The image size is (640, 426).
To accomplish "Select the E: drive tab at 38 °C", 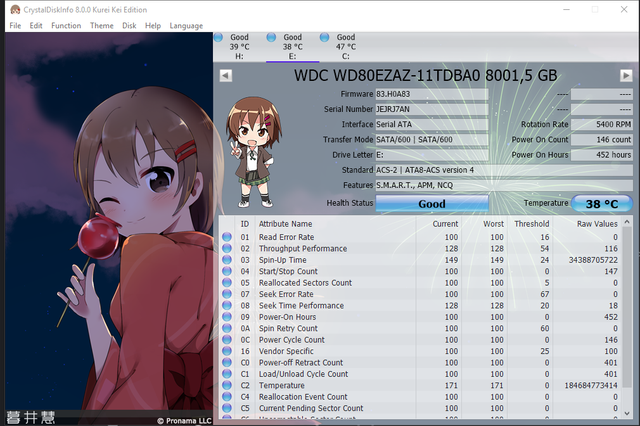I will point(292,47).
